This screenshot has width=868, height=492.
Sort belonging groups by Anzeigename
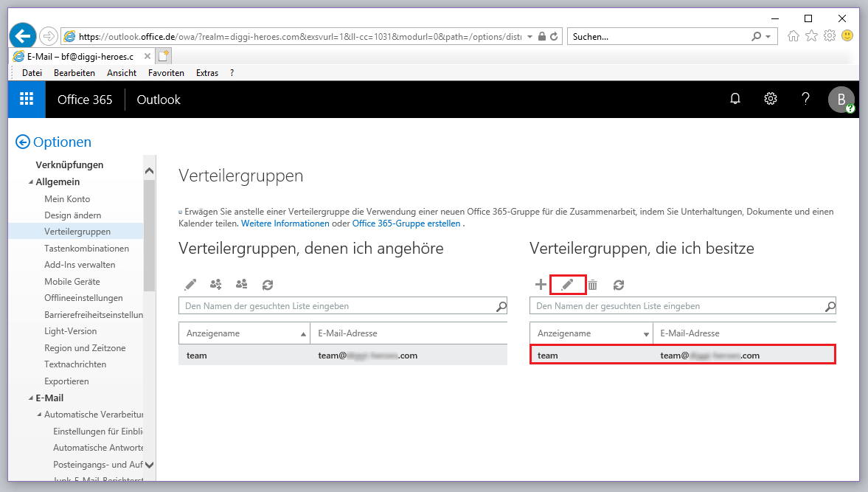click(x=244, y=333)
